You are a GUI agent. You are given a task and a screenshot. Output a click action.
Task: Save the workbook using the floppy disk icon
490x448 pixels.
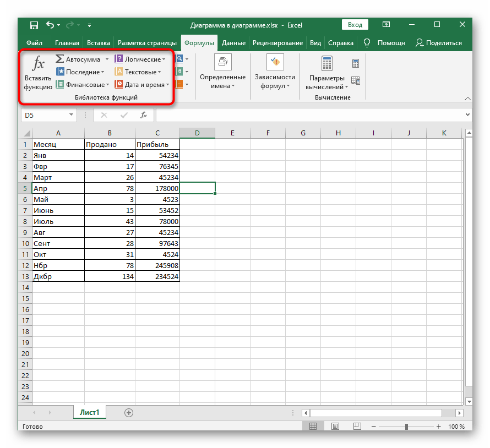34,25
